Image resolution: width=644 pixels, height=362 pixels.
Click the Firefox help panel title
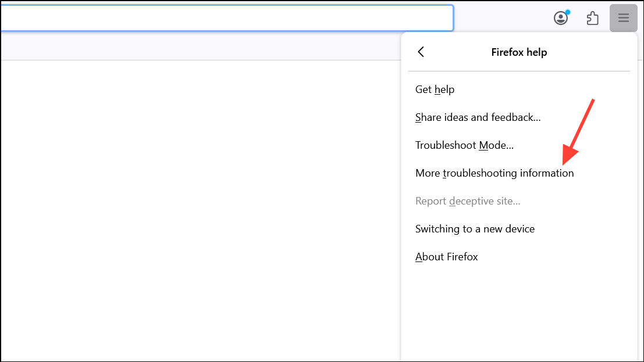[519, 52]
